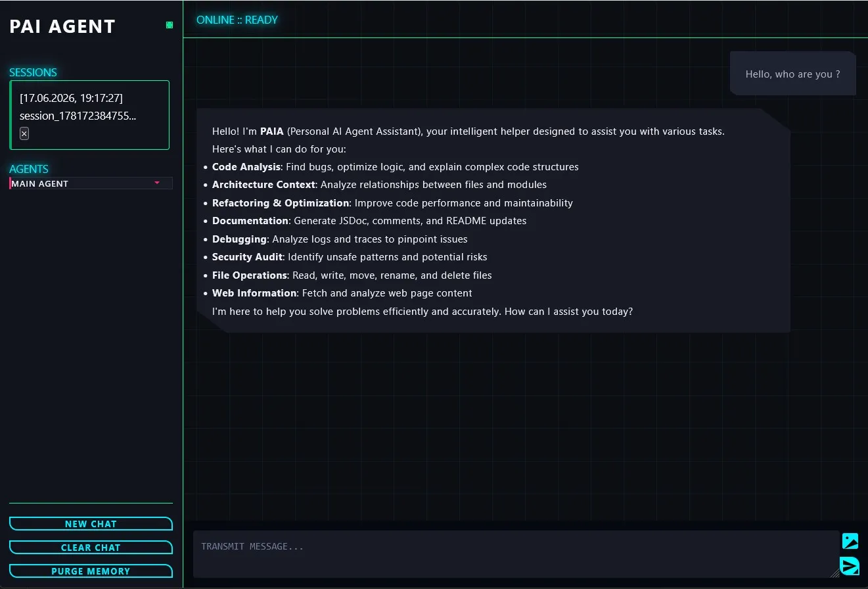Click the 'Hello, who are you ?' message
This screenshot has height=589, width=868.
[793, 74]
